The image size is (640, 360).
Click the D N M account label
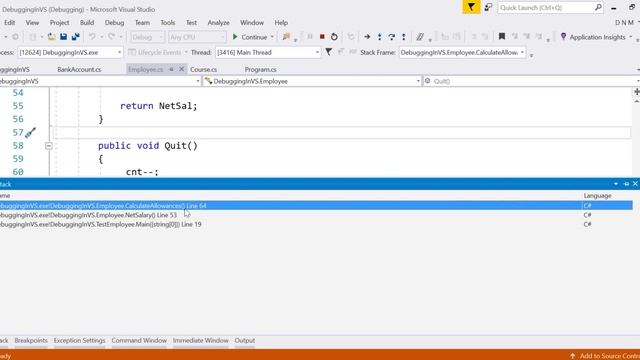pos(624,22)
